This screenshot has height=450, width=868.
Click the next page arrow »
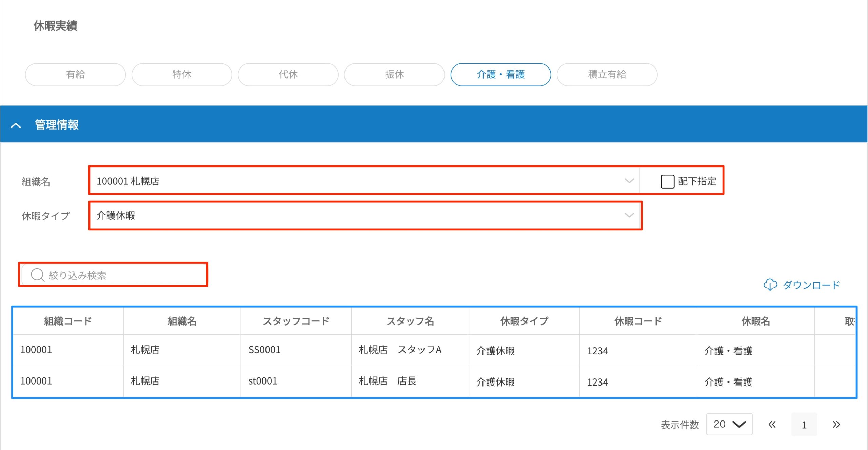tap(836, 424)
